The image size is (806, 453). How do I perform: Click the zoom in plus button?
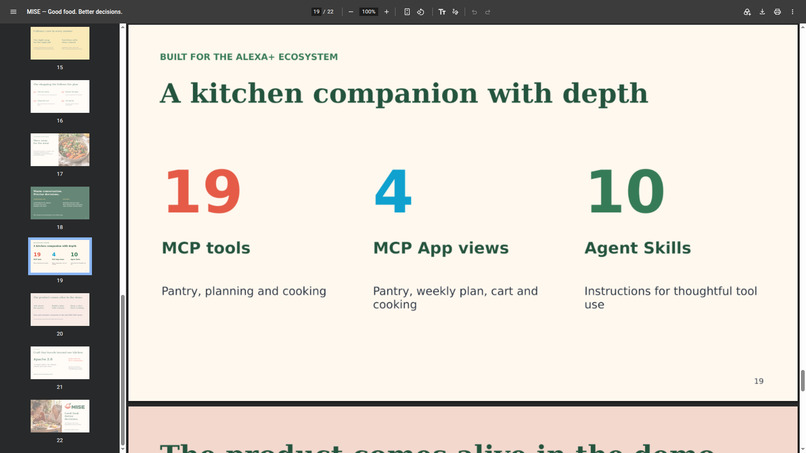coord(387,12)
